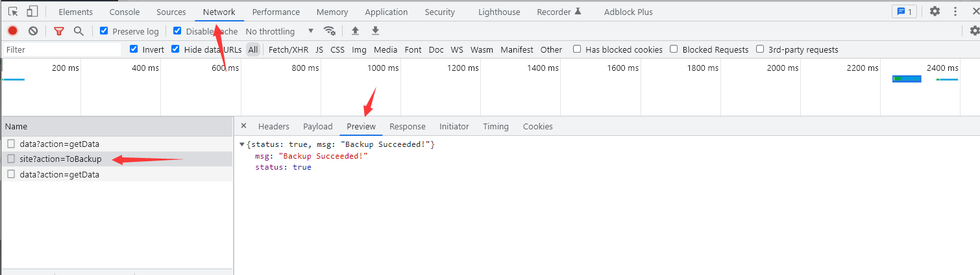Image resolution: width=980 pixels, height=275 pixels.
Task: Open network search magnifier
Action: (79, 31)
